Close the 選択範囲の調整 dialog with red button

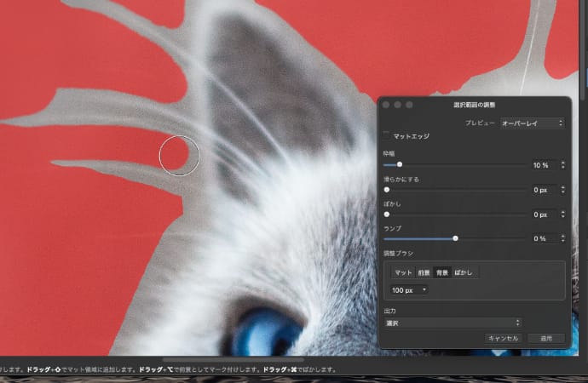[x=386, y=104]
